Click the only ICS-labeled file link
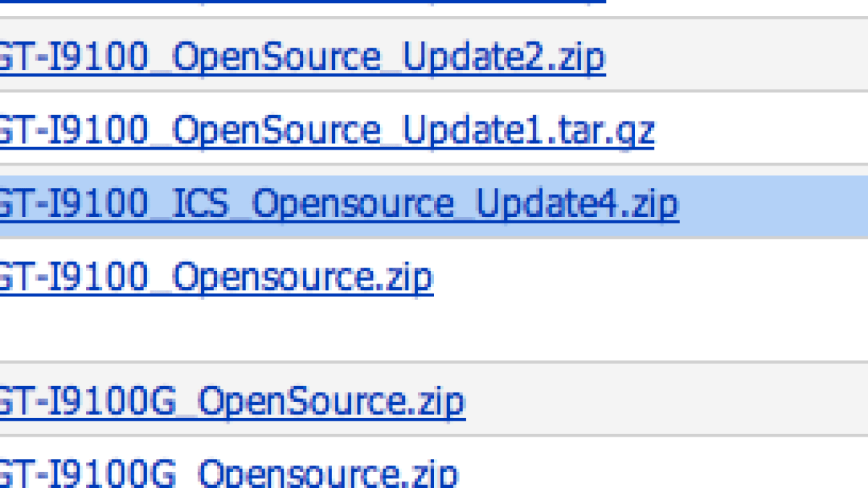The height and width of the screenshot is (488, 868). pos(339,205)
